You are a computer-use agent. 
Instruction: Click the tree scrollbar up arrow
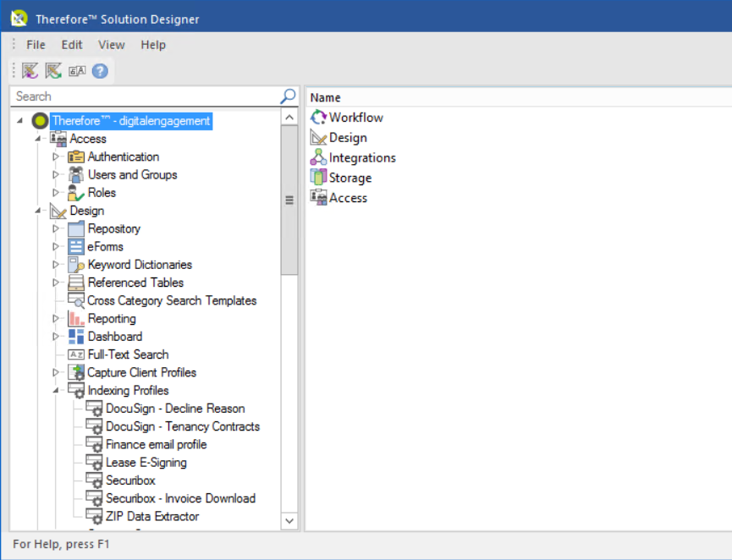click(289, 117)
